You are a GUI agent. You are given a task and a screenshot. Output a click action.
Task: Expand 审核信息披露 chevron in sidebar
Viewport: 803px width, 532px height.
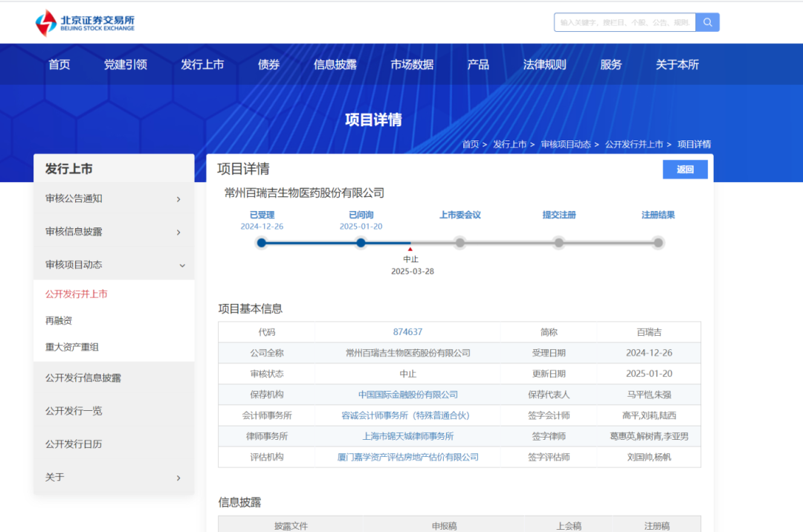[x=178, y=233]
